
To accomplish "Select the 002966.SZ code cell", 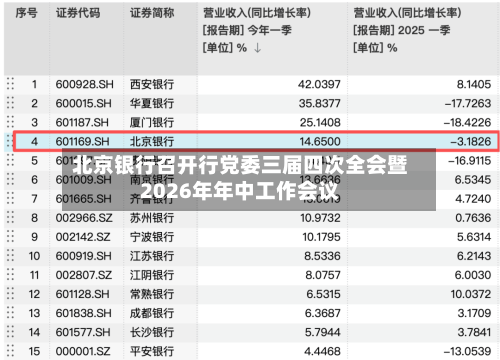I will (x=84, y=218).
